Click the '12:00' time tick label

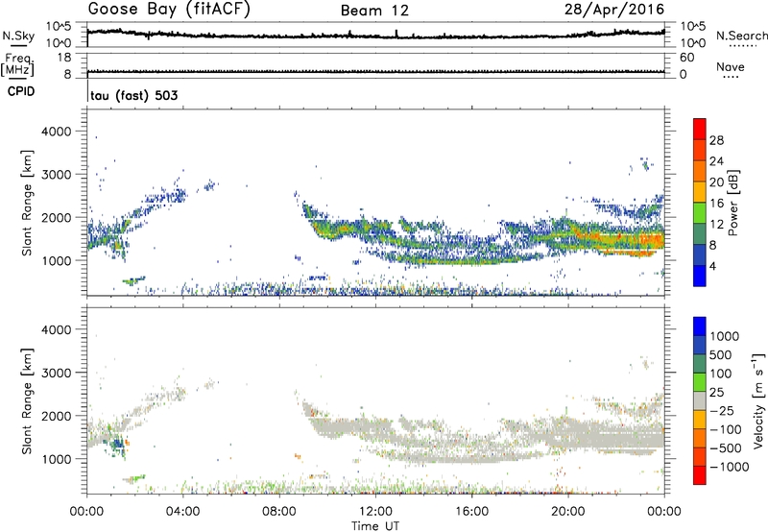(x=375, y=512)
